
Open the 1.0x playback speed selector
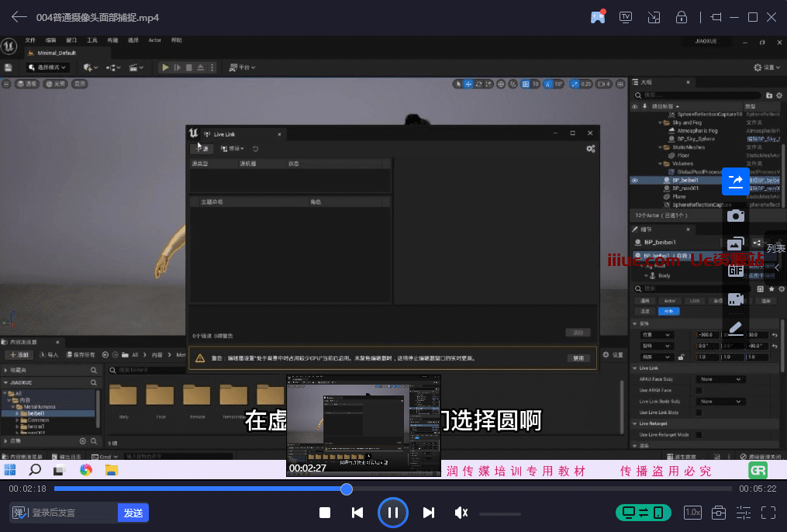692,513
